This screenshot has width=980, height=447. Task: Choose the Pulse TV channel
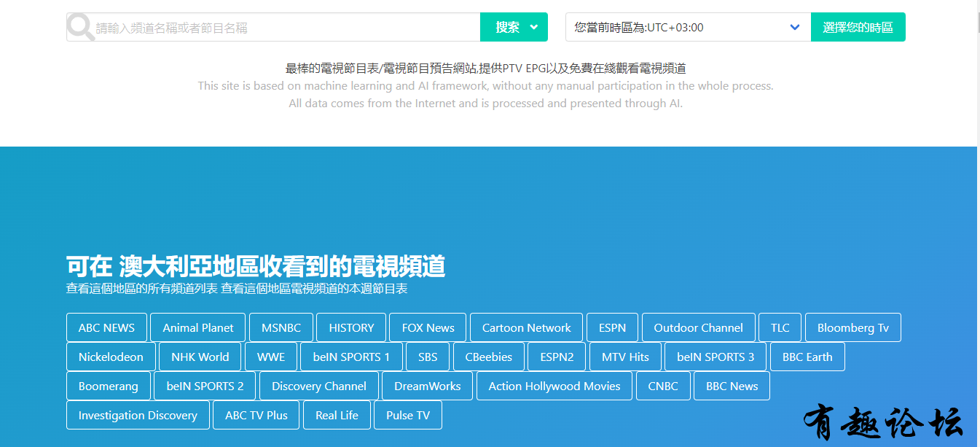(x=408, y=415)
